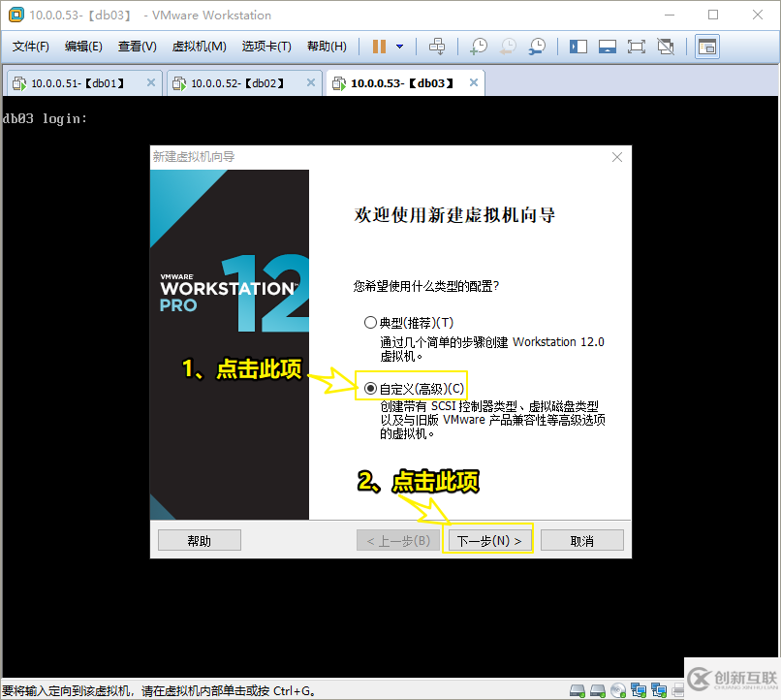
Task: Minimize the VMware Workstation window
Action: 670,15
